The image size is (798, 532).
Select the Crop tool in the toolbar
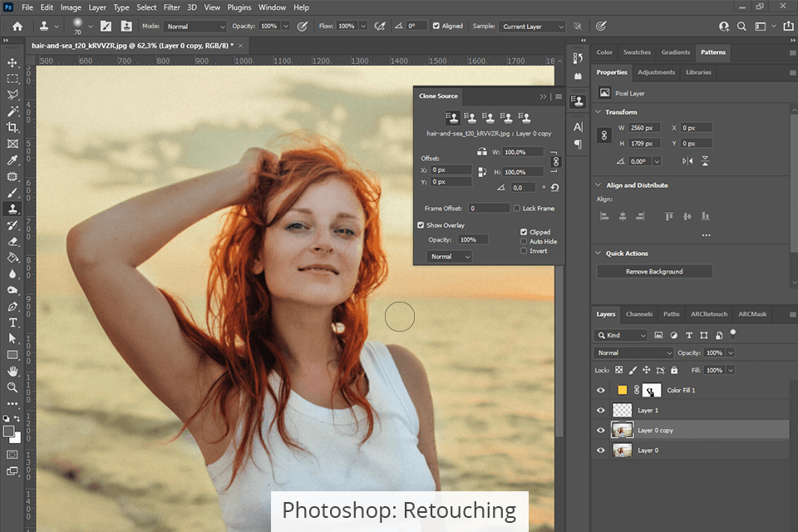[12, 127]
